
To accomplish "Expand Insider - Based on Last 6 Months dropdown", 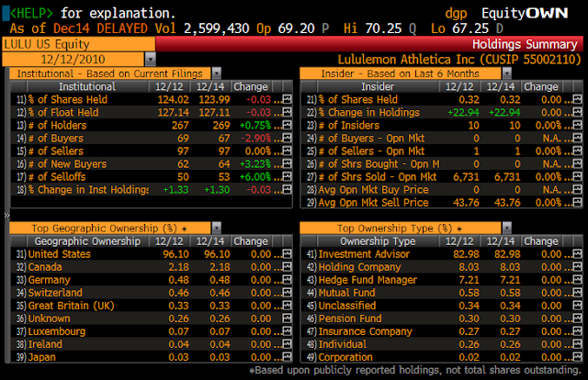I will tap(507, 73).
